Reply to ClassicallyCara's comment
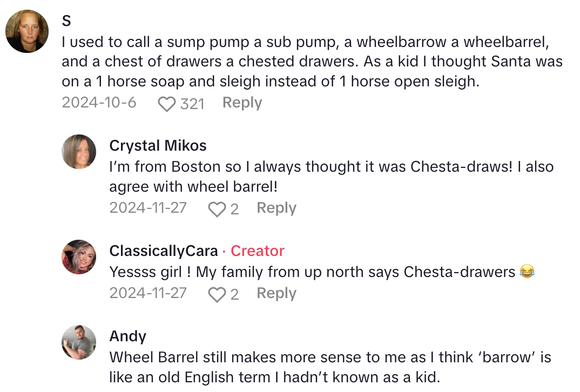The image size is (580, 392). click(x=276, y=293)
